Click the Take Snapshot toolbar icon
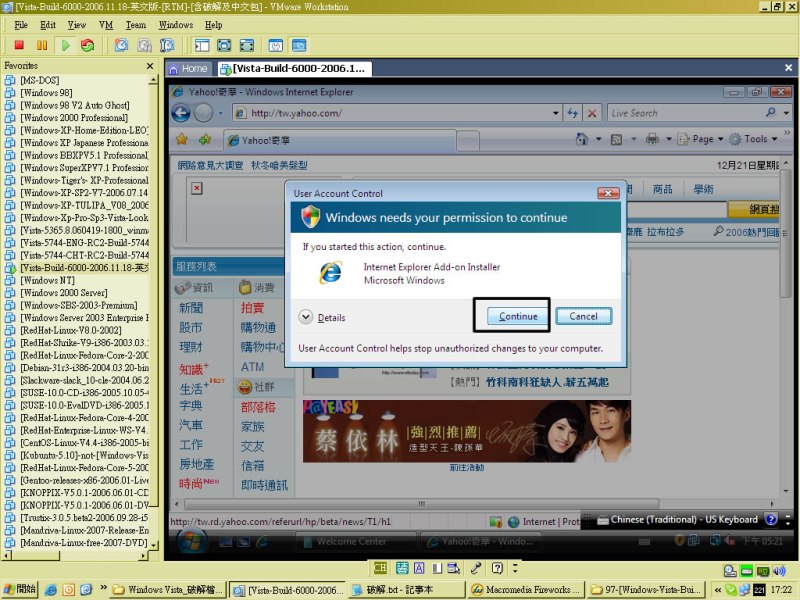The height and width of the screenshot is (600, 800). tap(121, 45)
